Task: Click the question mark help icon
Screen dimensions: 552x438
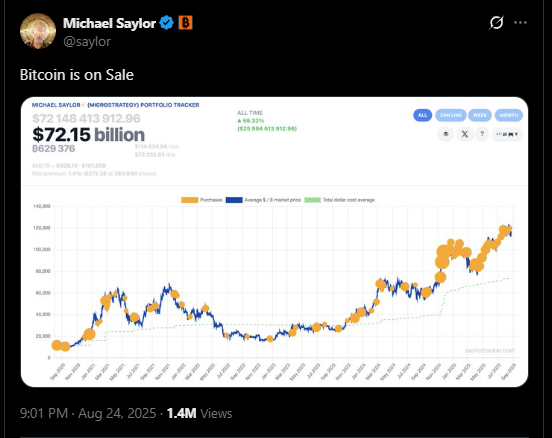Action: click(x=482, y=134)
